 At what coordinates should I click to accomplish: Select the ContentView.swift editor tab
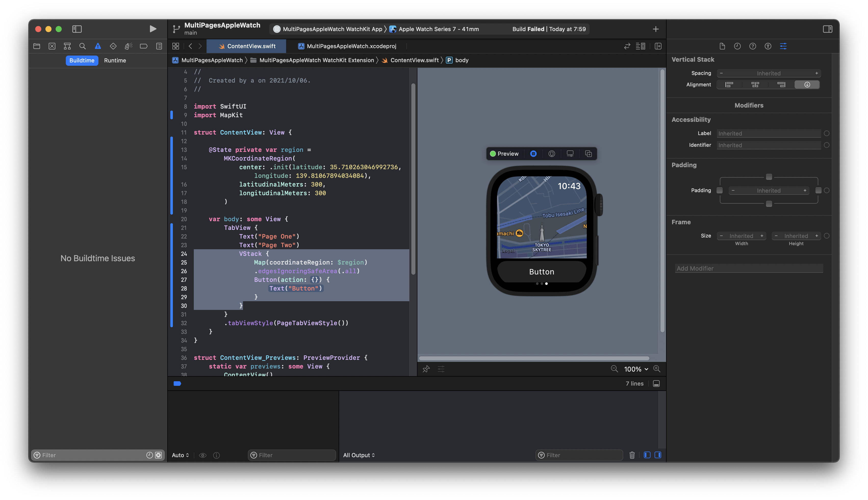pos(246,46)
